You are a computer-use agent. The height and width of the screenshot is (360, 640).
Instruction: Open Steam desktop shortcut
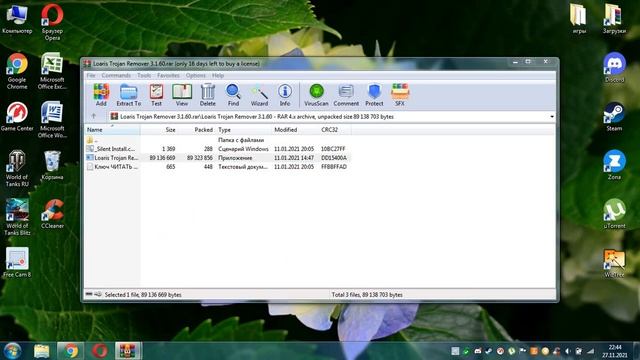[x=614, y=117]
